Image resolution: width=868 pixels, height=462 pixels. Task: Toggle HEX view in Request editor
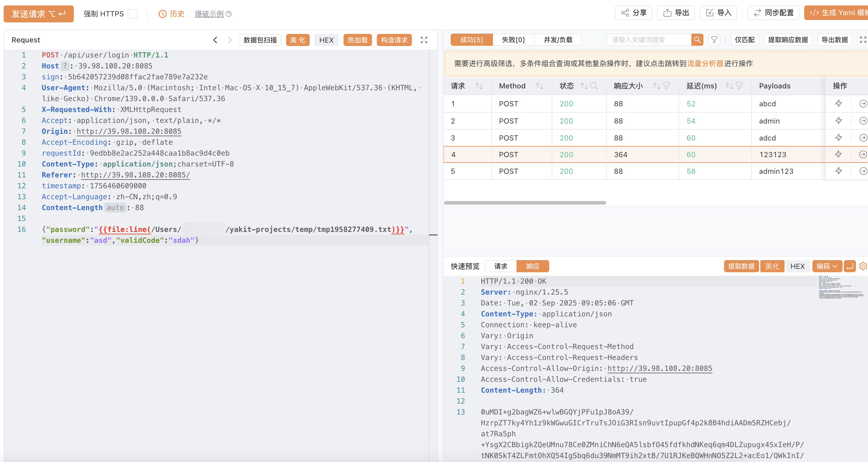(x=326, y=40)
